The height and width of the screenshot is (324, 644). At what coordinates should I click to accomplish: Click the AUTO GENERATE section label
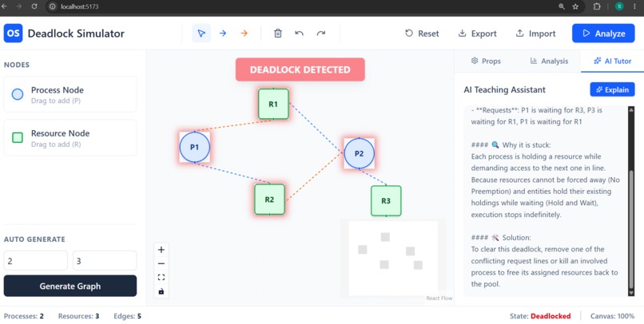[x=34, y=239]
